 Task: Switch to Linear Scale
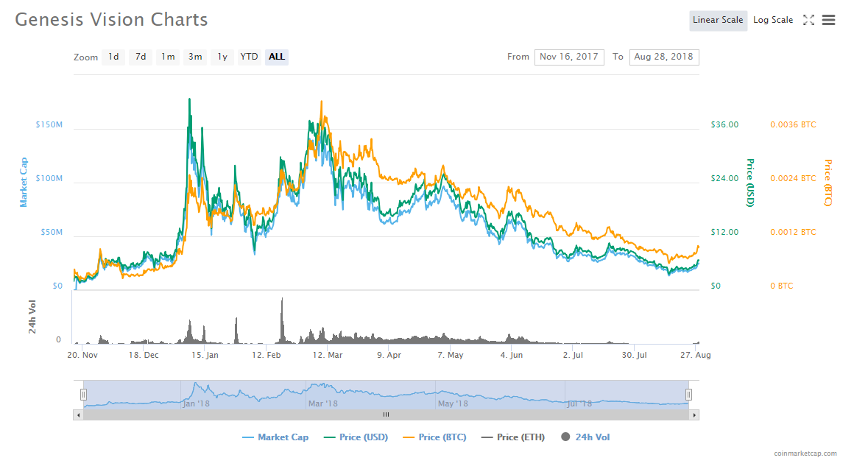[x=718, y=20]
